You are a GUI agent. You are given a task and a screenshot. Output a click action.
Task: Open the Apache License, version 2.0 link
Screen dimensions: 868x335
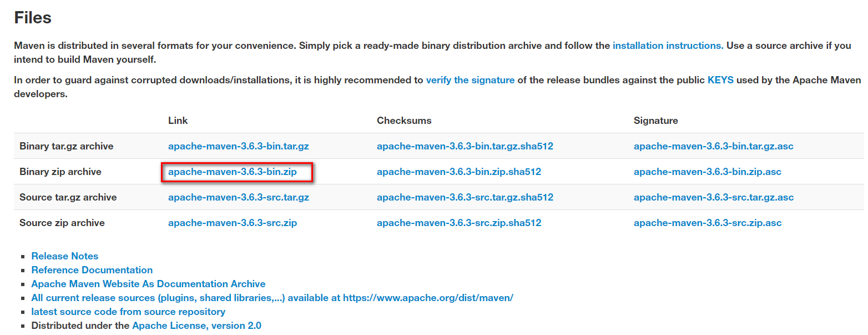196,326
